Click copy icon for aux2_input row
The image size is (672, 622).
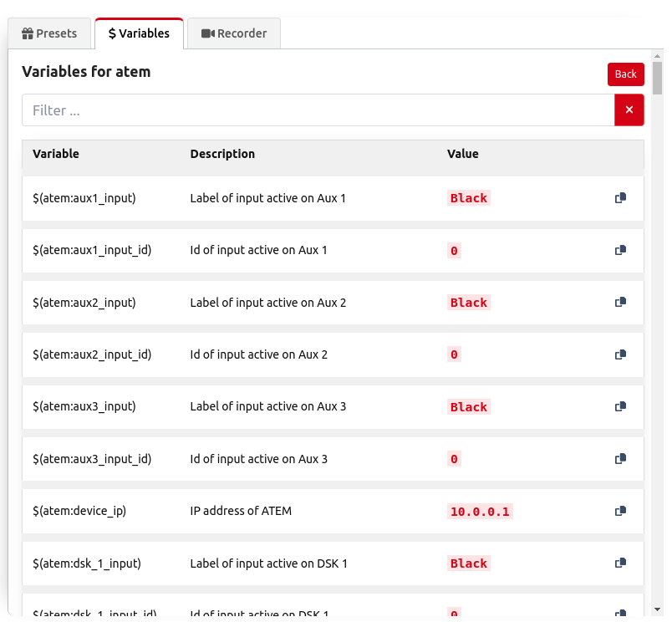[x=620, y=302]
